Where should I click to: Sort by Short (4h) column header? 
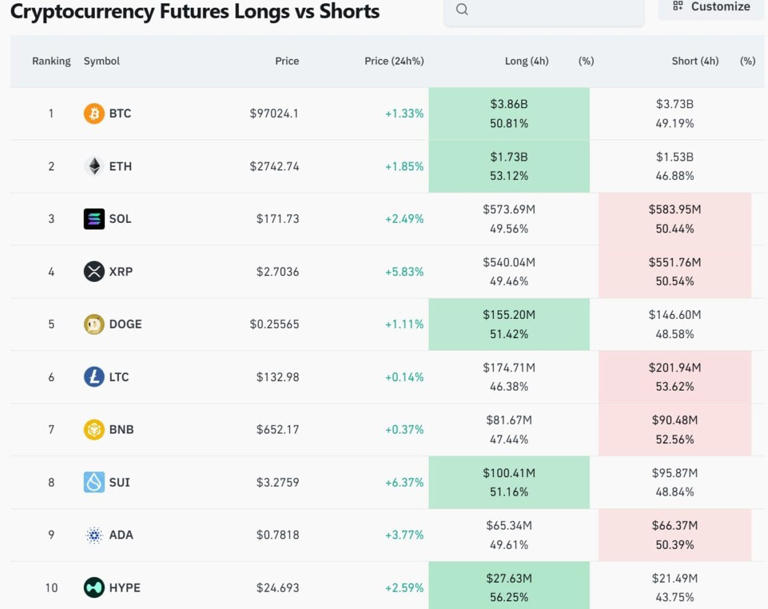(695, 61)
